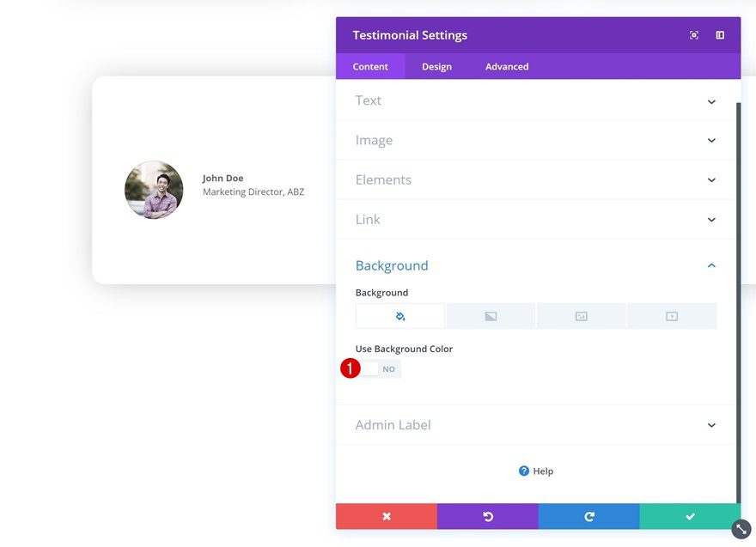Click the Help question-mark icon
756x547 pixels.
[523, 471]
